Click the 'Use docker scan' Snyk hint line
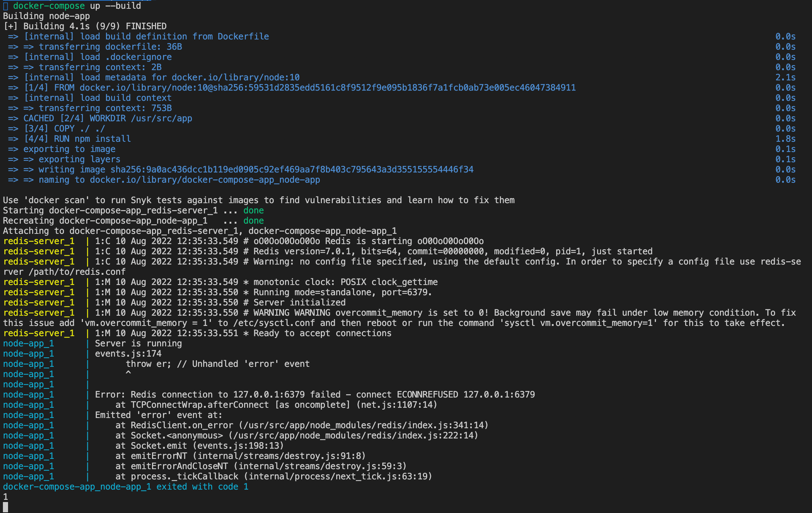 tap(259, 200)
